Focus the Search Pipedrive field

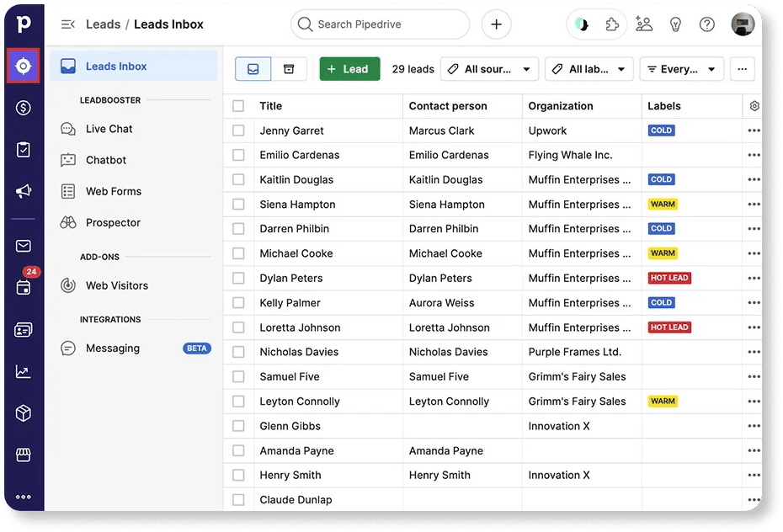(380, 24)
